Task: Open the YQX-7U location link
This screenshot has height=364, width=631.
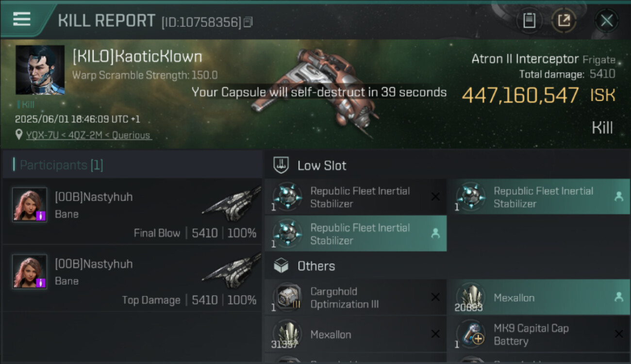Action: coord(89,135)
